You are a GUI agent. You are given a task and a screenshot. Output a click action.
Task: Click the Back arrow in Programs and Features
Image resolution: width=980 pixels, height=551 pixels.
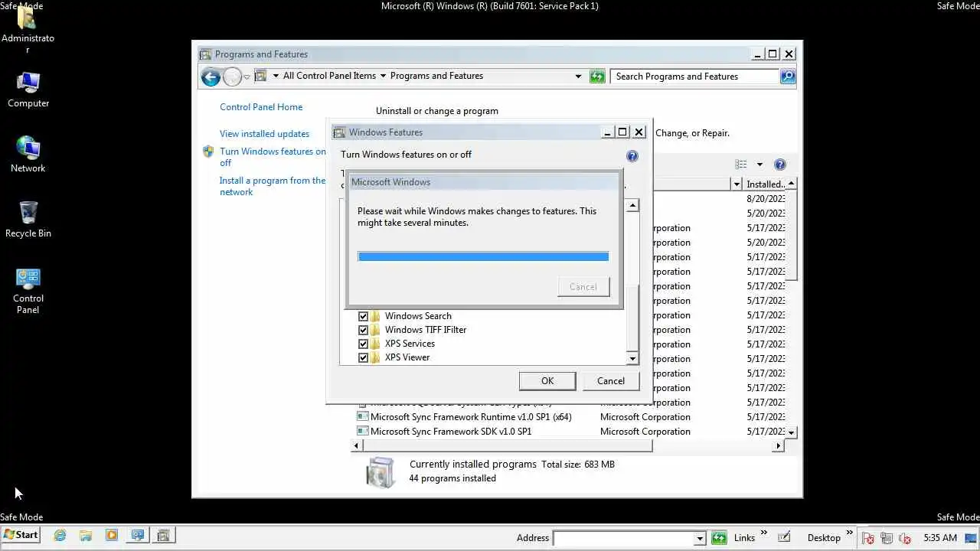[211, 77]
